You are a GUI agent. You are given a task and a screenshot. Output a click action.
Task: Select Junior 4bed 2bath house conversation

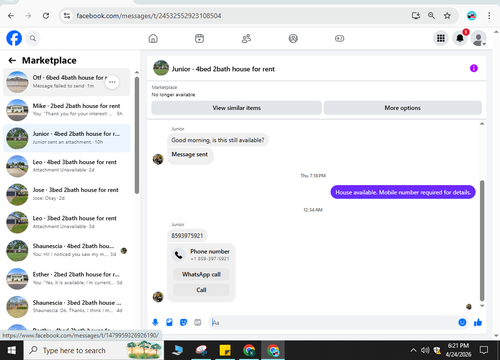[67, 138]
